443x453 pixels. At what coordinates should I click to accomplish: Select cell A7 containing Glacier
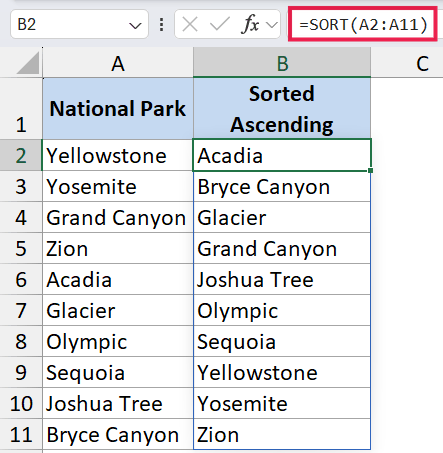pyautogui.click(x=118, y=310)
